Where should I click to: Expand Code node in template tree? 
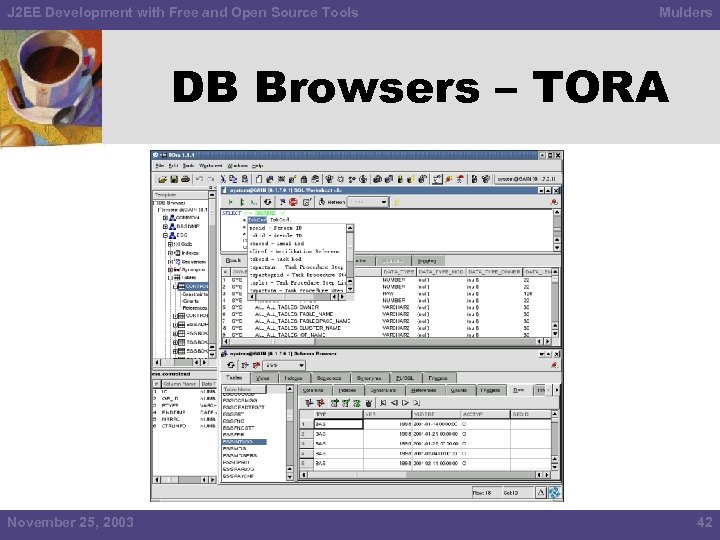(170, 244)
